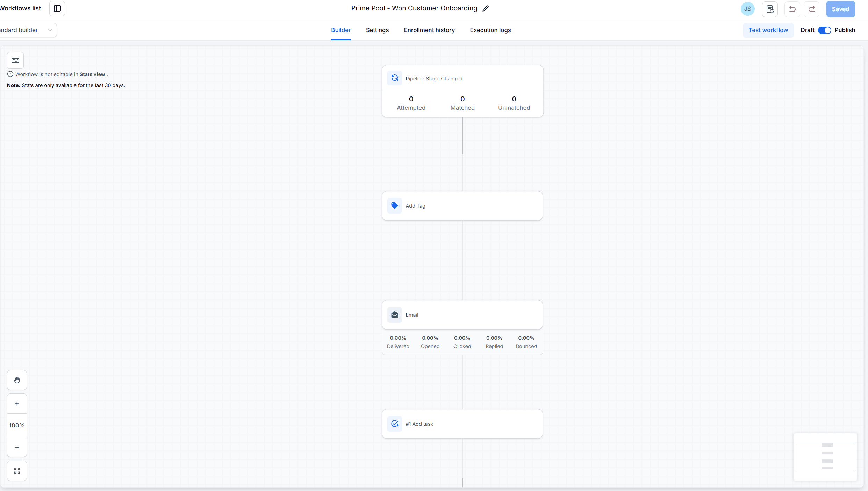Viewport: 868px width, 491px height.
Task: Click the undo arrow icon
Action: (x=792, y=9)
